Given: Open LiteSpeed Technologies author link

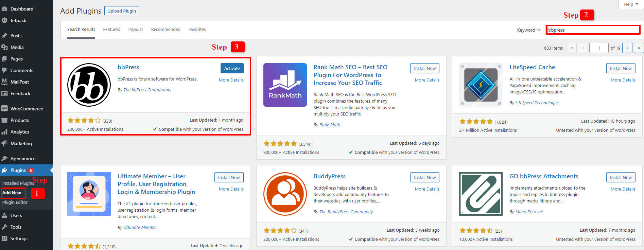Looking at the screenshot, I should [537, 103].
